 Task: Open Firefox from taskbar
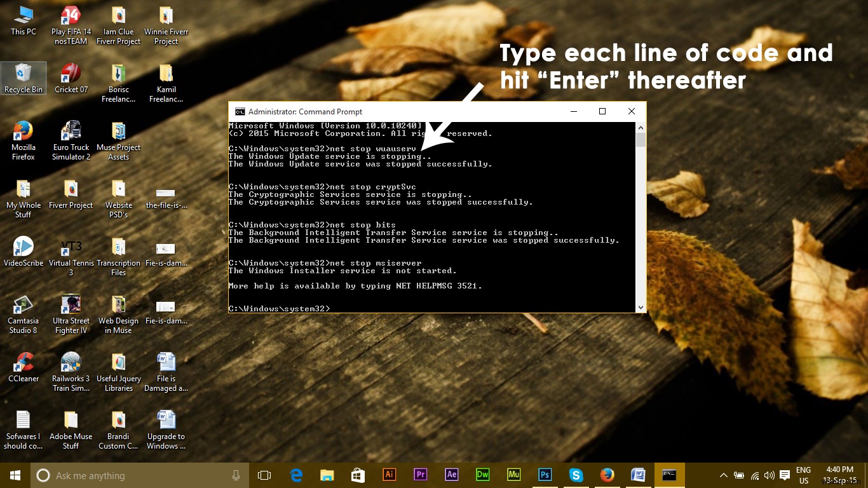607,475
